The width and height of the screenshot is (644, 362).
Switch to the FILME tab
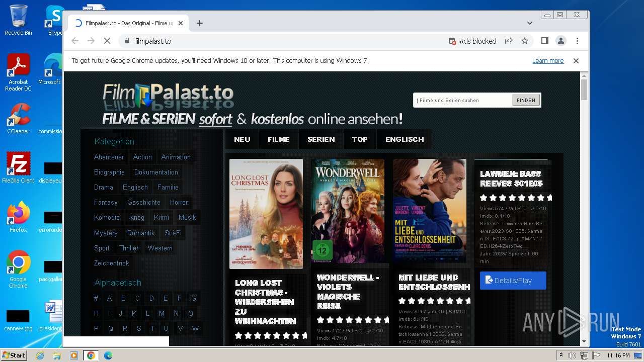coord(279,139)
